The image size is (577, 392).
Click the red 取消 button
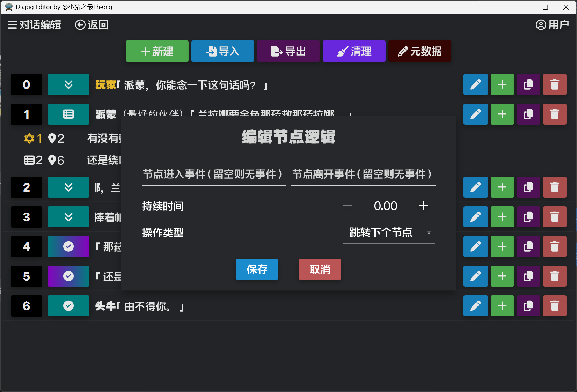tap(320, 269)
